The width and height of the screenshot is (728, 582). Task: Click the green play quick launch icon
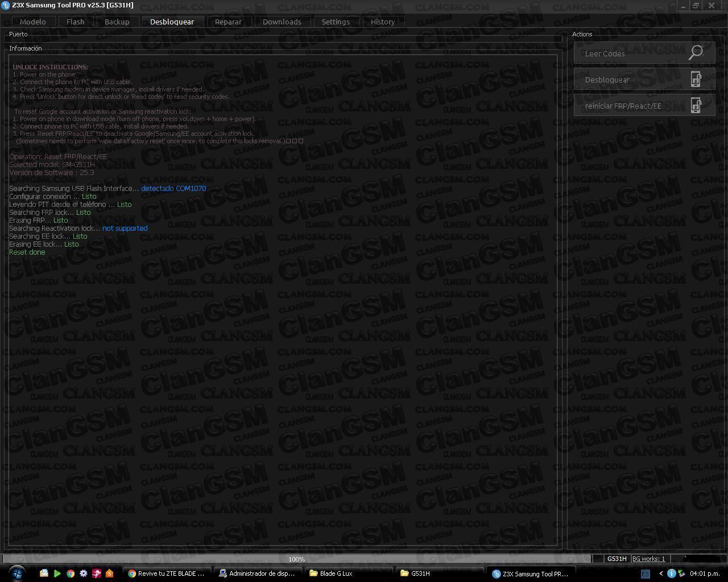57,573
